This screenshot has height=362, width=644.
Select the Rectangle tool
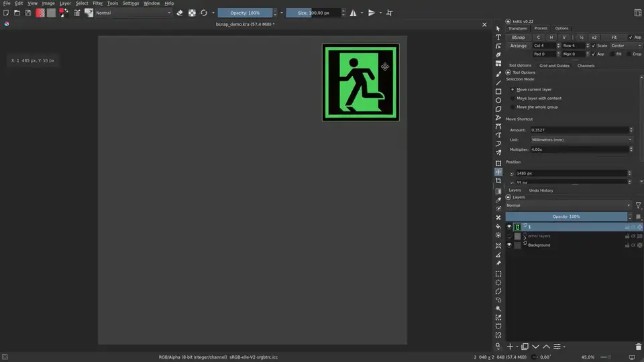point(498,92)
